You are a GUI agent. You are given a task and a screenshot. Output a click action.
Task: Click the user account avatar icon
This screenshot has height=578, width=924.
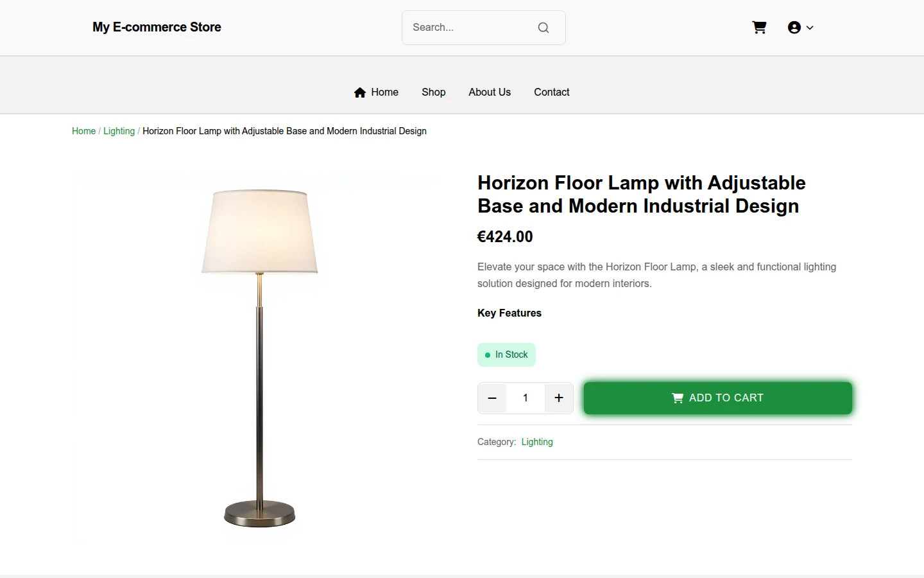coord(794,28)
